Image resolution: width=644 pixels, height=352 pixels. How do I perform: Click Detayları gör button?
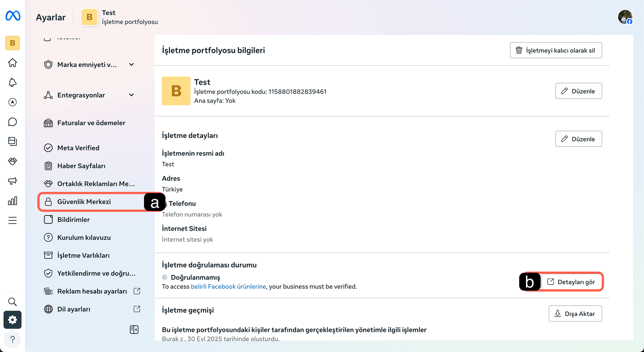pyautogui.click(x=572, y=282)
